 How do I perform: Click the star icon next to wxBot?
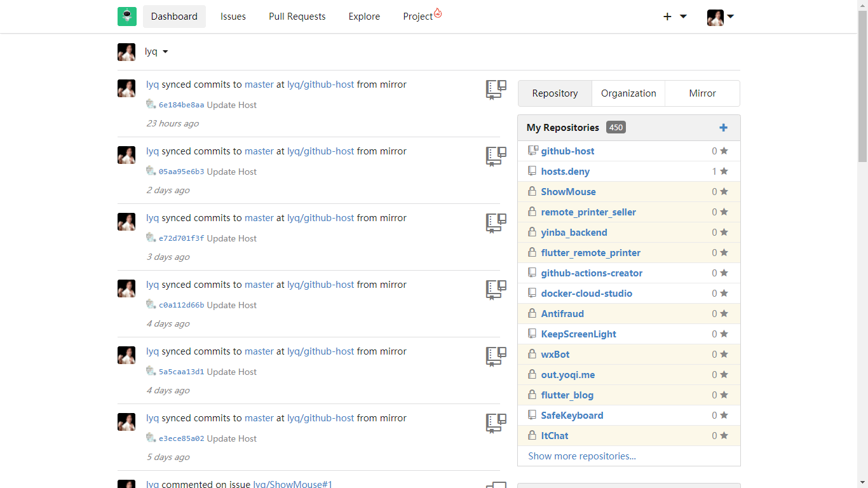point(724,355)
